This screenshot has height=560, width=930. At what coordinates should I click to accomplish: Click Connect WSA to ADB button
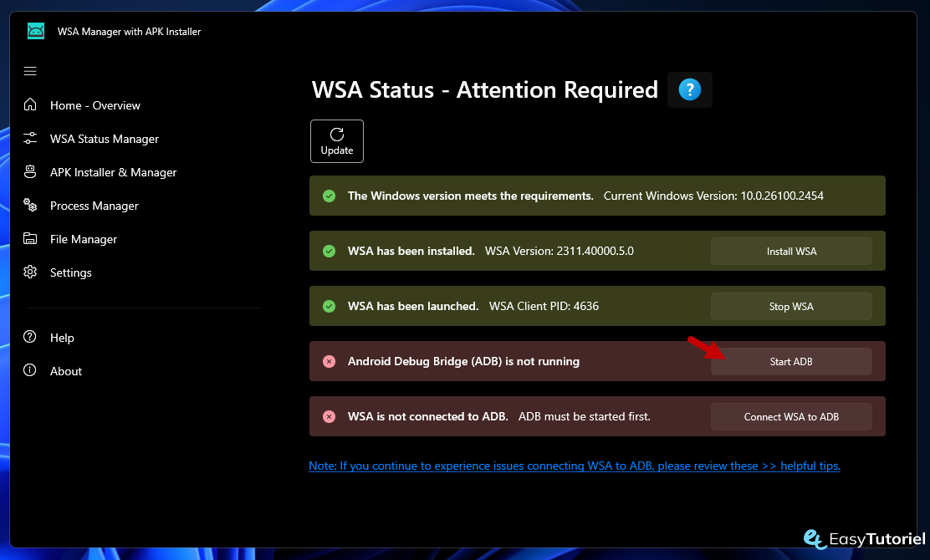(x=791, y=416)
